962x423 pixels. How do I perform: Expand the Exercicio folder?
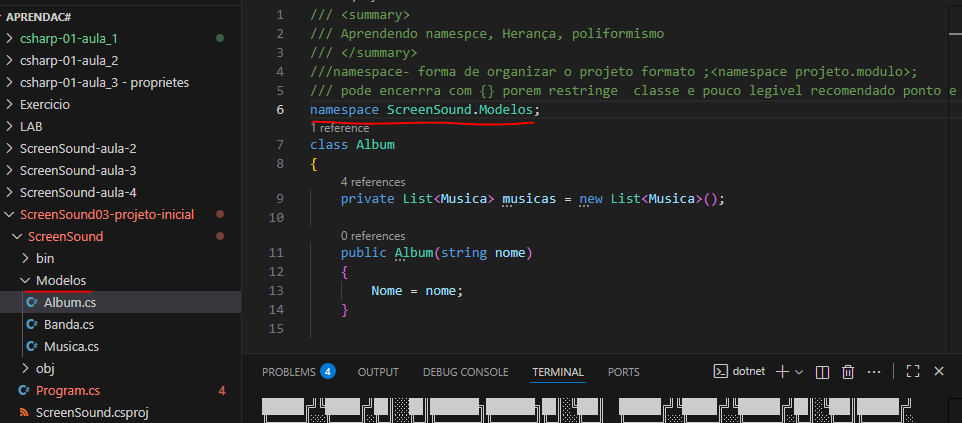point(9,105)
